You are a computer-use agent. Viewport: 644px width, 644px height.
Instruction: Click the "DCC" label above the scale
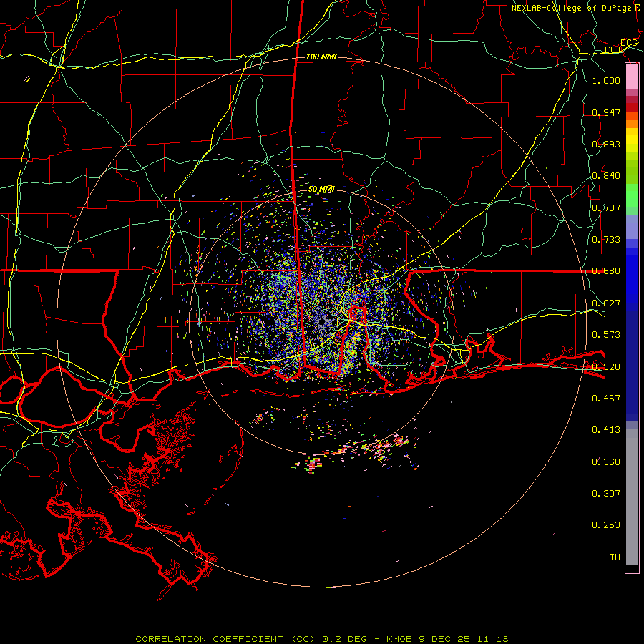(629, 43)
